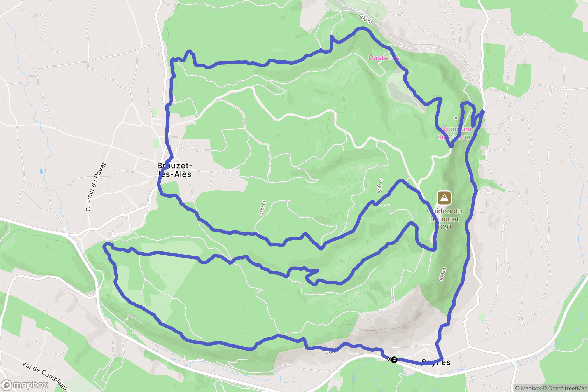588x392 pixels.
Task: Click the 300 m contour label near map center
Action: [262, 208]
